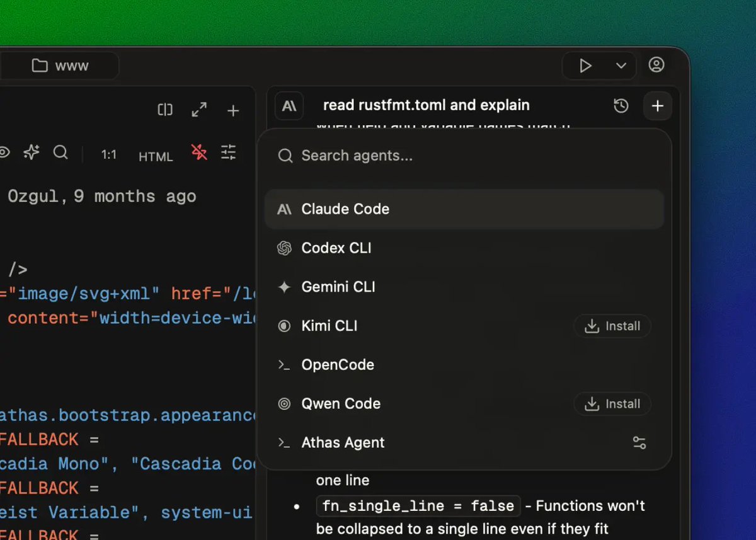
Task: Click 'Ozgul, 9 months ago' blame text
Action: tap(102, 197)
